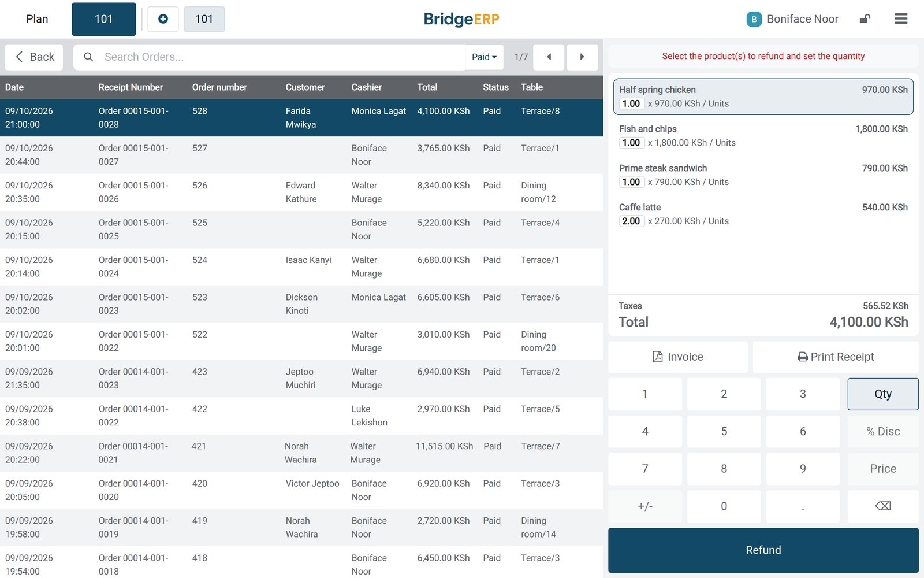Viewport: 924px width, 578px height.
Task: Select order 523 for Dickson Kinoti
Action: coord(301,304)
